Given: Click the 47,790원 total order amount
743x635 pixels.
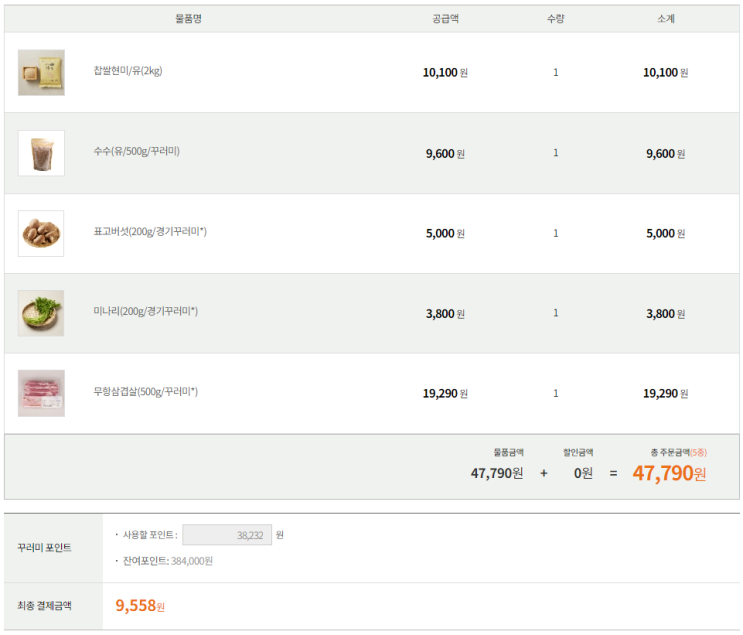Looking at the screenshot, I should coord(669,473).
